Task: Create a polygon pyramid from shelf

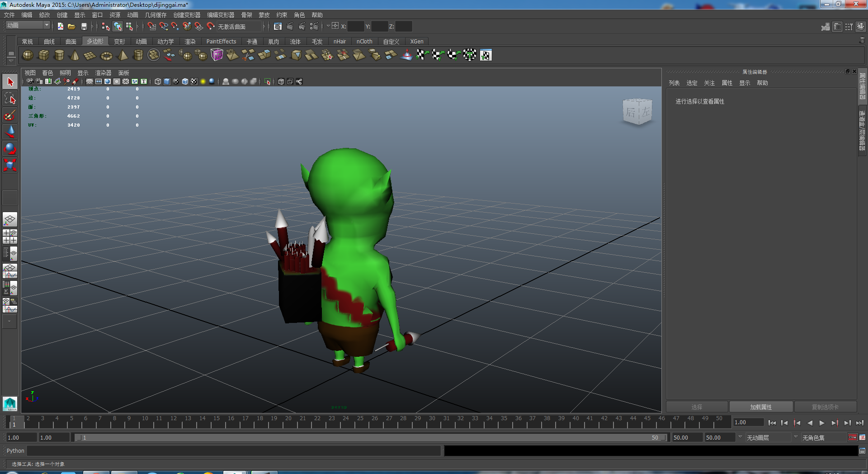Action: [122, 55]
